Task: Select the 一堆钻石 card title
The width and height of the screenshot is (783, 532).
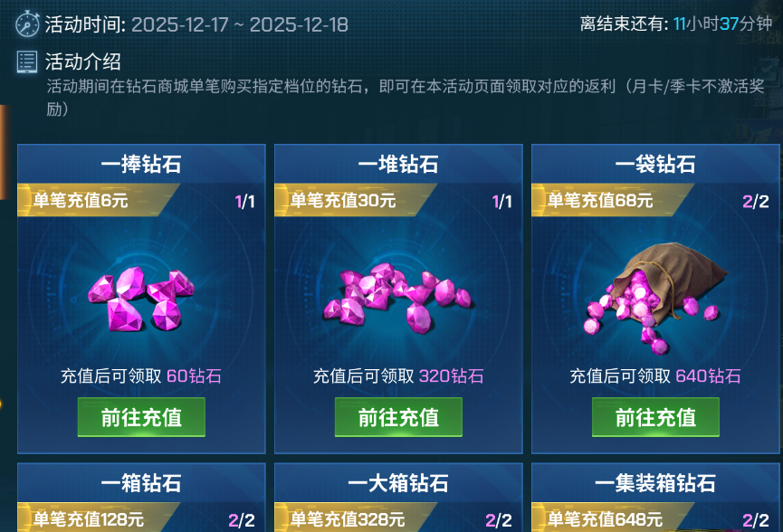Action: point(398,164)
